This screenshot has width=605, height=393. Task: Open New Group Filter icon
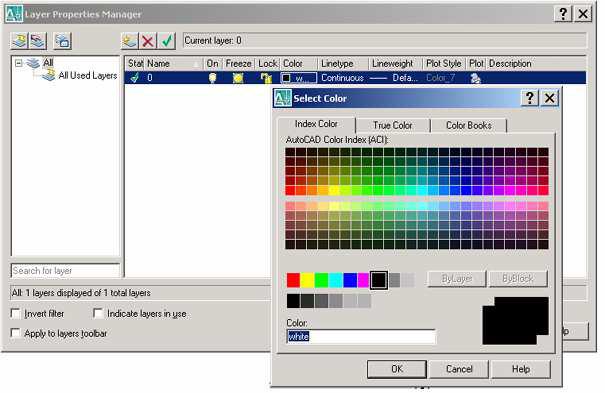pos(38,41)
